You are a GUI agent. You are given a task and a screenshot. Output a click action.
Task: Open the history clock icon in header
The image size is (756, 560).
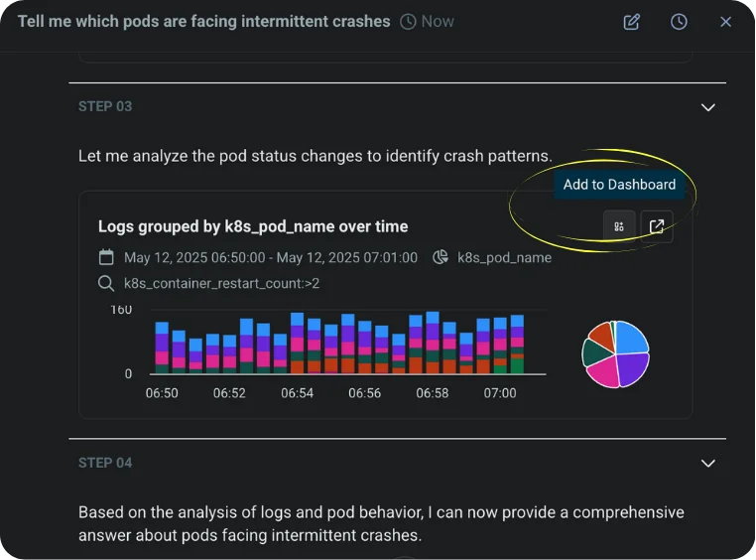pyautogui.click(x=679, y=22)
